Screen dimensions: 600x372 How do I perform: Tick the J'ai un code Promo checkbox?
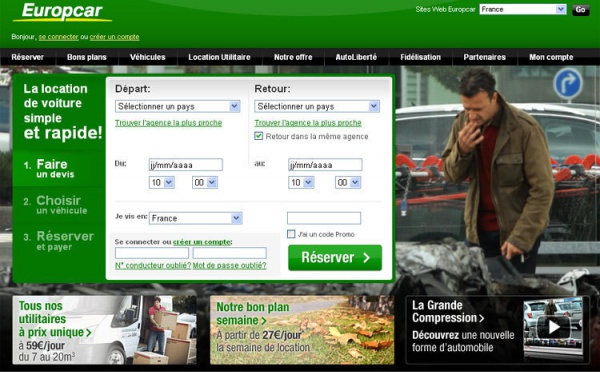291,234
